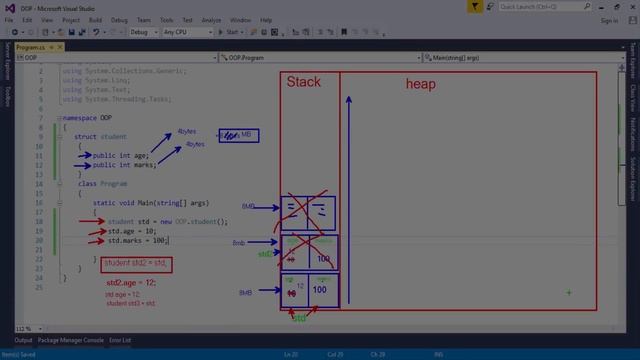Open the File menu
Image resolution: width=640 pixels, height=360 pixels.
[x=9, y=20]
